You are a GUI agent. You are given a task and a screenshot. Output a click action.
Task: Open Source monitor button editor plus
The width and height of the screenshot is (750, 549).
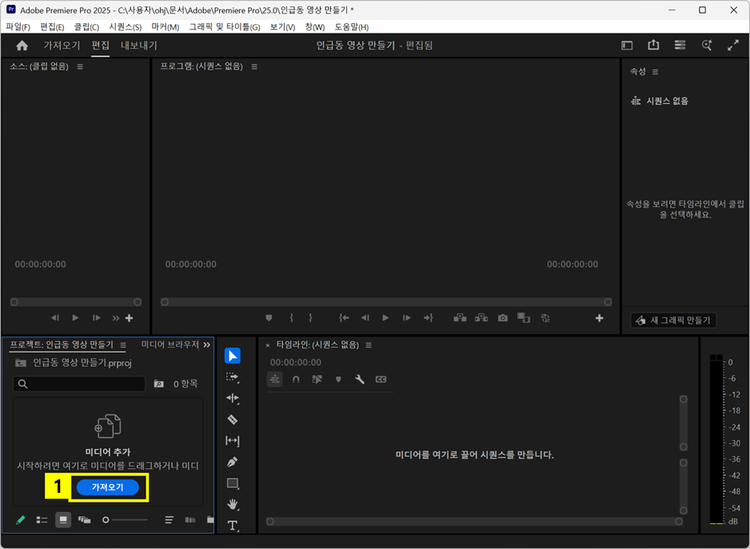pyautogui.click(x=129, y=318)
